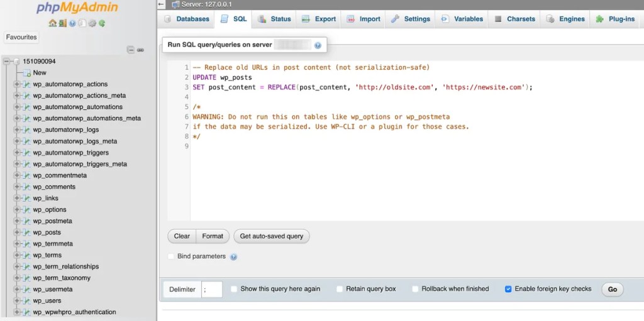Enable Bind parameters checkbox
Viewport: 644px width, 321px height.
click(171, 256)
